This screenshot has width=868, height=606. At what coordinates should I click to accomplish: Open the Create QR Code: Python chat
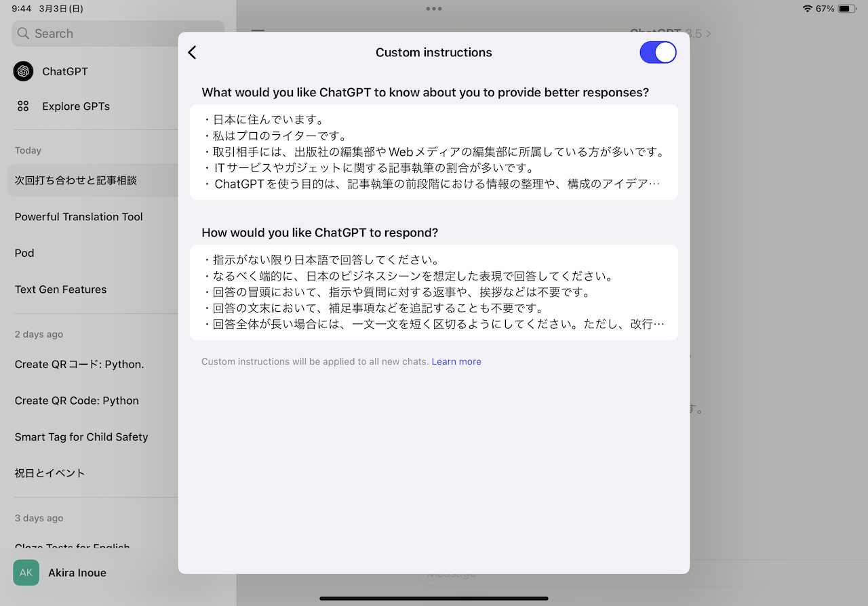pos(77,401)
